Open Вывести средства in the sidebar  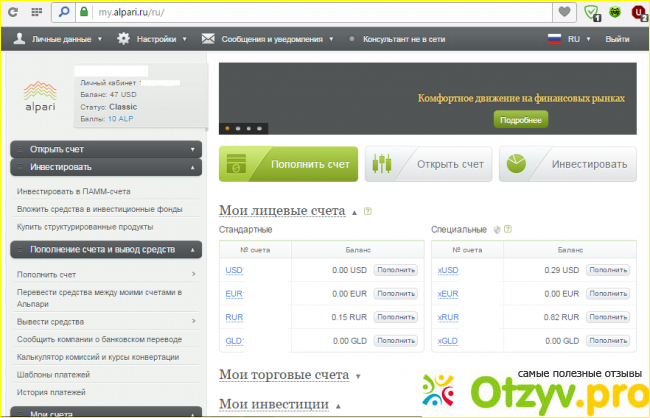point(50,322)
